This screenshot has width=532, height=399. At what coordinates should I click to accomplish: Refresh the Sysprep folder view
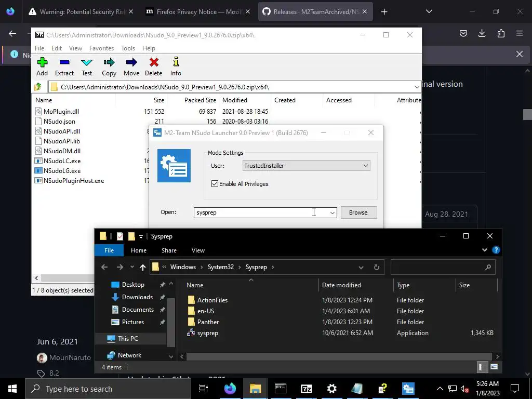[376, 267]
